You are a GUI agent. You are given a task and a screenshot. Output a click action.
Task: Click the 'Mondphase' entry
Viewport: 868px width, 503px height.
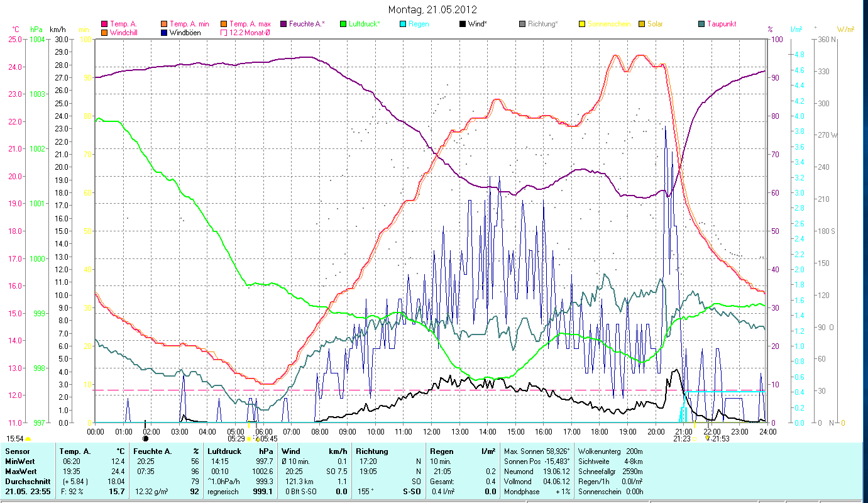click(x=537, y=492)
